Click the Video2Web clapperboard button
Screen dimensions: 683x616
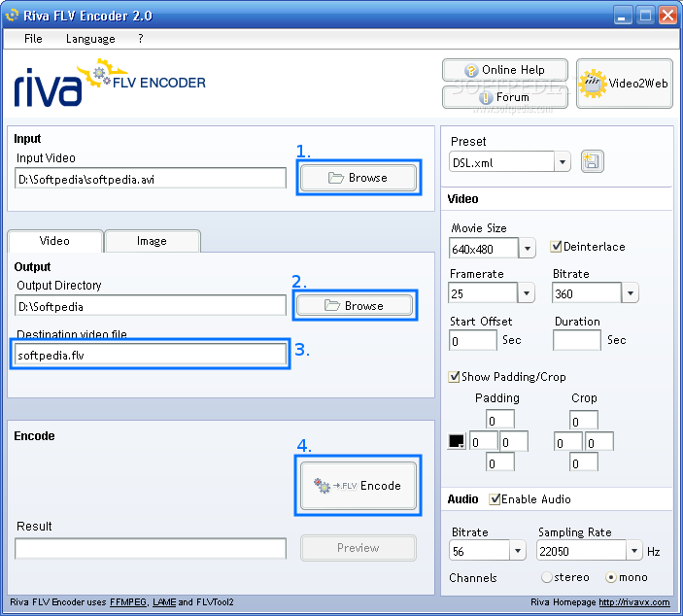click(624, 84)
